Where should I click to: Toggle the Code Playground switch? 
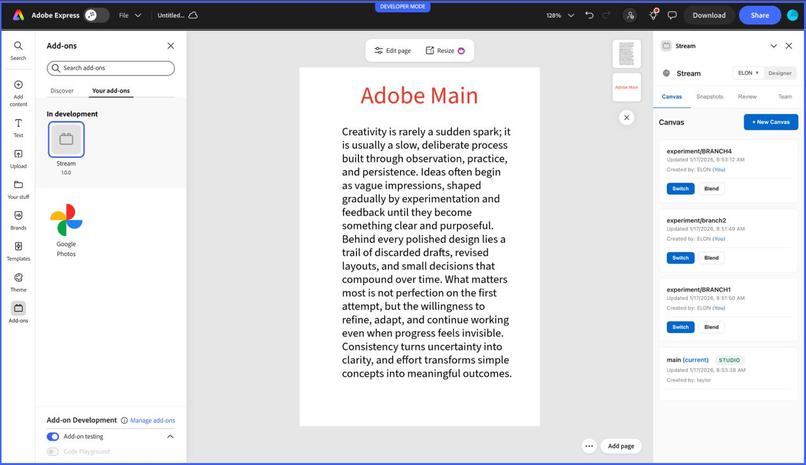[x=53, y=452]
